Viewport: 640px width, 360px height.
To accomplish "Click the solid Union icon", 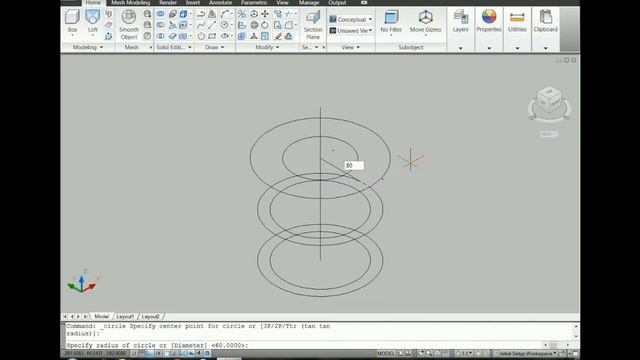I will pyautogui.click(x=160, y=14).
